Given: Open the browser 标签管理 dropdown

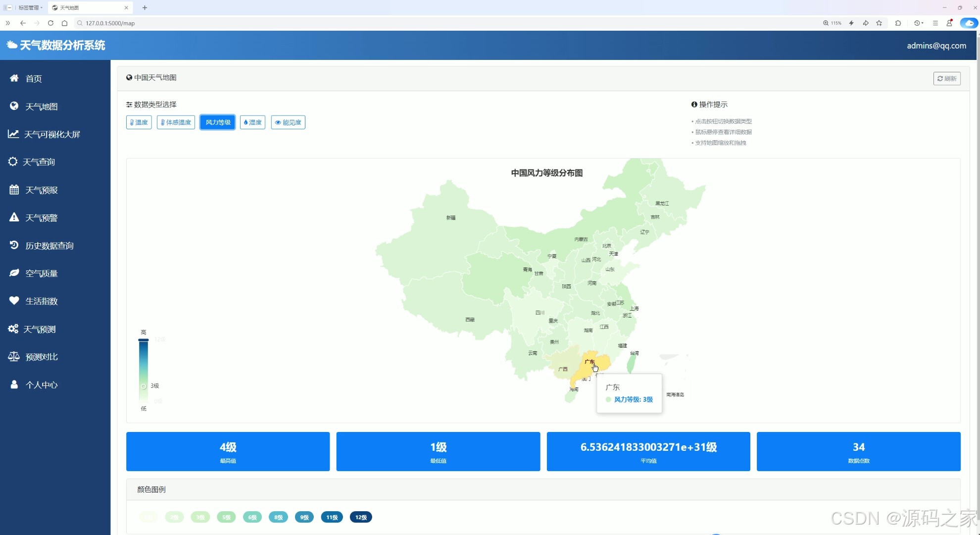Looking at the screenshot, I should tap(30, 7).
